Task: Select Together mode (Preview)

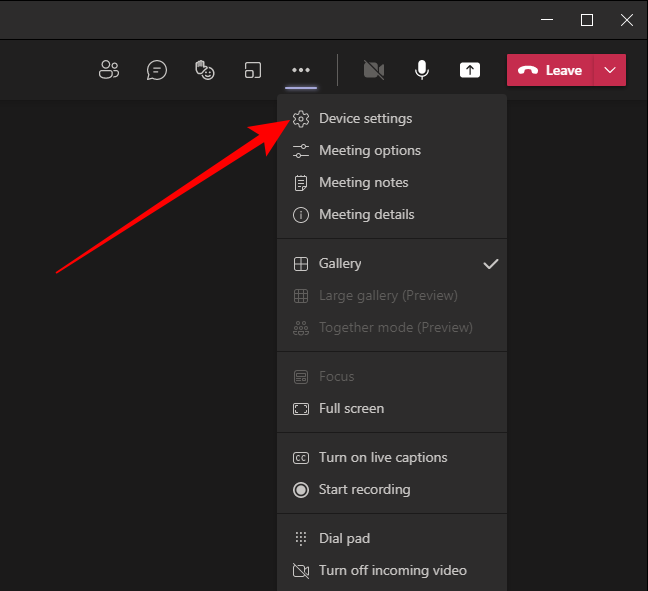Action: [392, 328]
